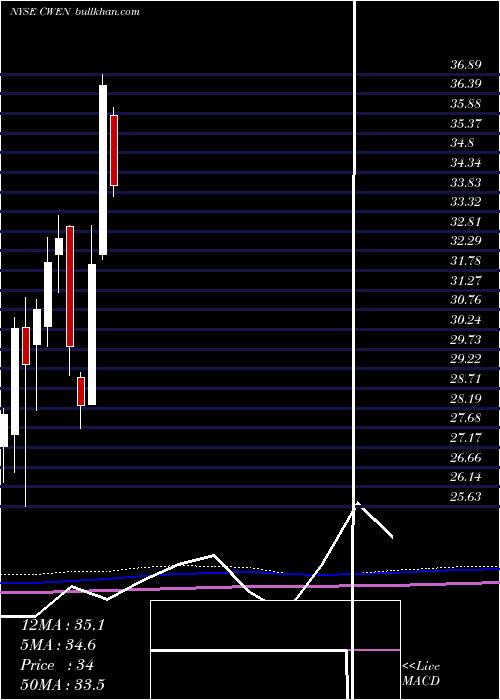The image size is (500, 700).
Task: Select the 31.78 price axis label
Action: pyautogui.click(x=466, y=261)
